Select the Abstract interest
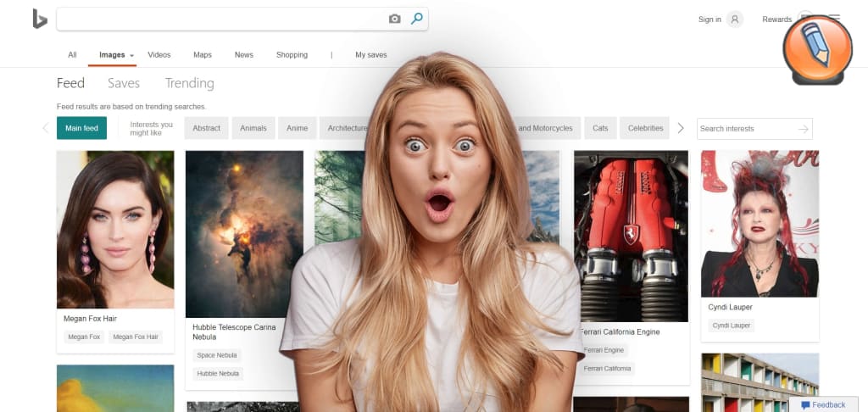Image resolution: width=868 pixels, height=412 pixels. click(x=206, y=128)
